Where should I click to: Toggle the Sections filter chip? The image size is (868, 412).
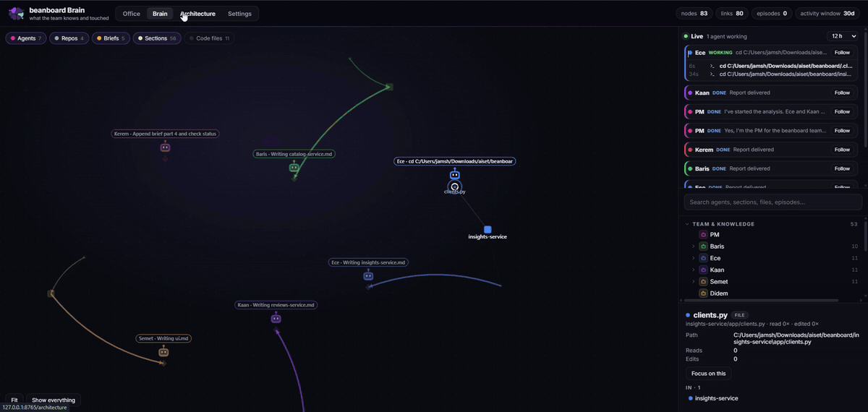tap(156, 38)
